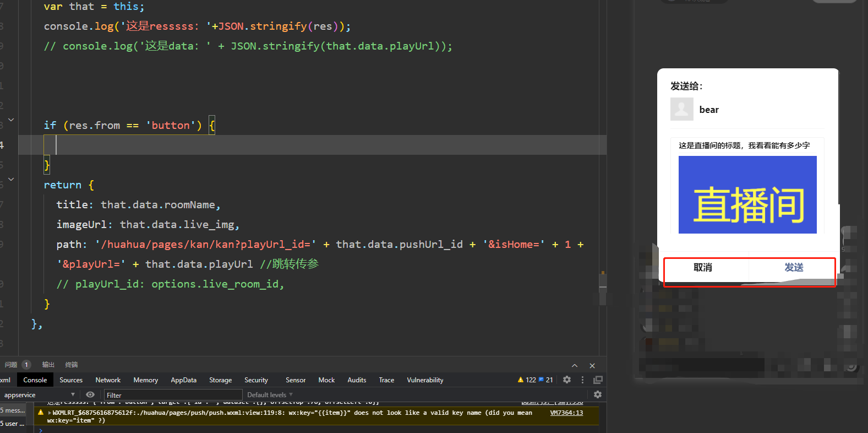Undock the DevTools window

tap(598, 380)
